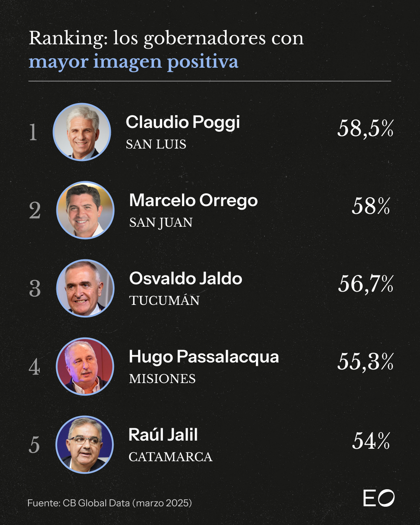The width and height of the screenshot is (420, 525).
Task: Click the rank number 1
Action: [x=34, y=132]
